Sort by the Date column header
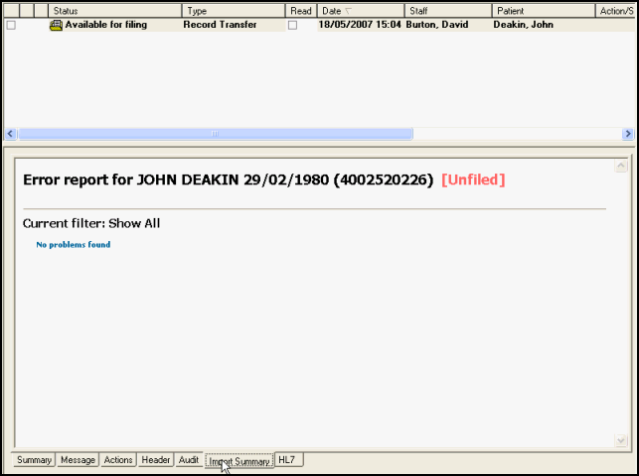Viewport: 639px width, 476px height. tap(360, 10)
